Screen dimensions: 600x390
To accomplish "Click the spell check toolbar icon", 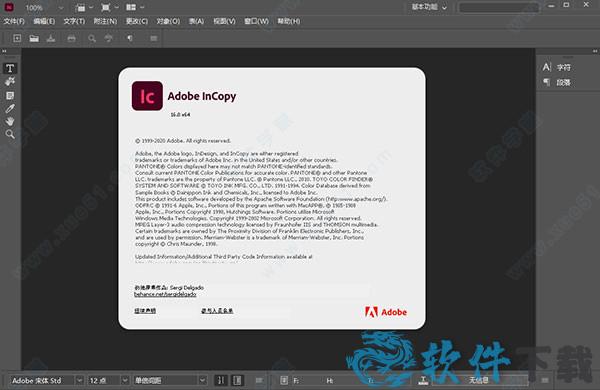I will click(109, 38).
